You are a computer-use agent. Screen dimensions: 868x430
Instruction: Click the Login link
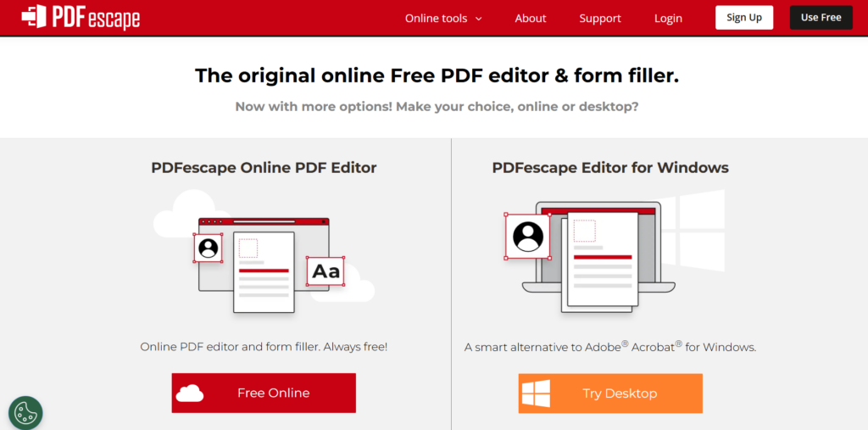pos(668,19)
